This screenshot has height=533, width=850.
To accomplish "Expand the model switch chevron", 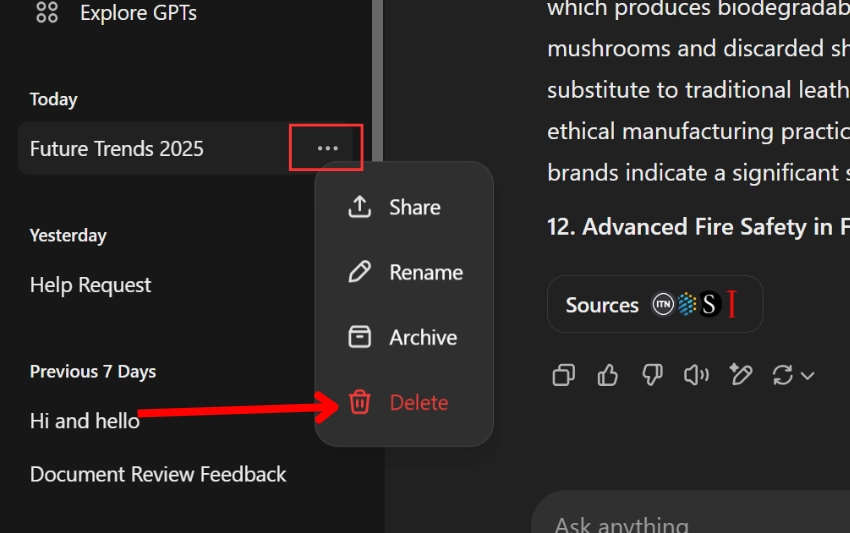I will point(807,376).
